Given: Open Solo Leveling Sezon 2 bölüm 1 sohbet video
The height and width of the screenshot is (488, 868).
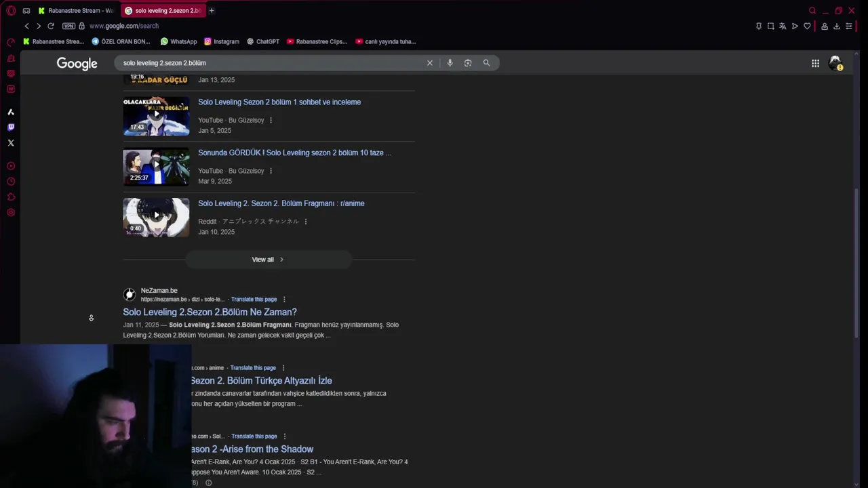Looking at the screenshot, I should [x=279, y=102].
